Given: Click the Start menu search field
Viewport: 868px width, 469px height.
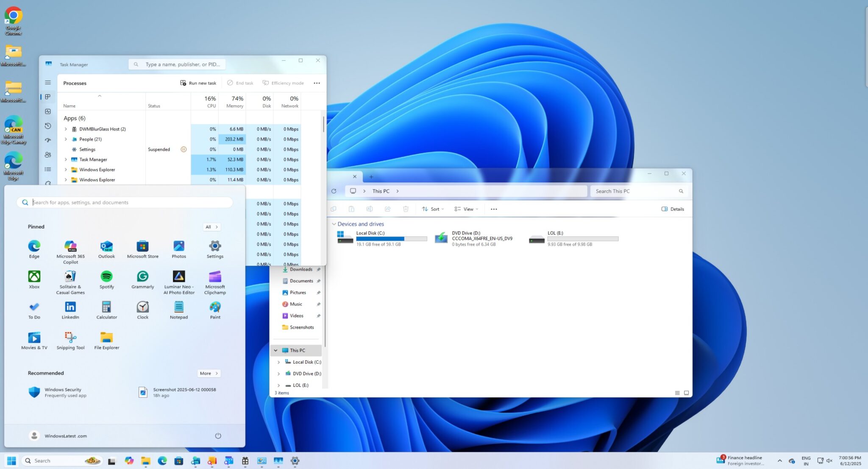Looking at the screenshot, I should [x=125, y=202].
